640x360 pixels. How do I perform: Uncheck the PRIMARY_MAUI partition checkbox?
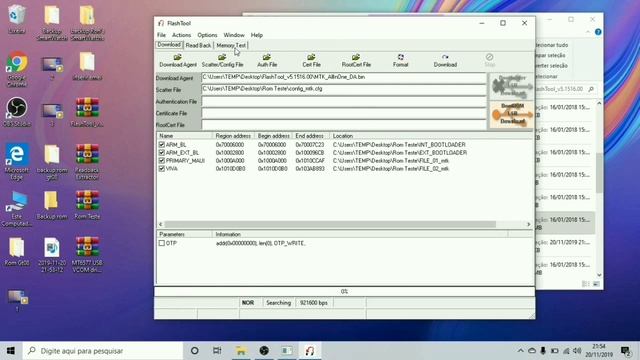(162, 160)
